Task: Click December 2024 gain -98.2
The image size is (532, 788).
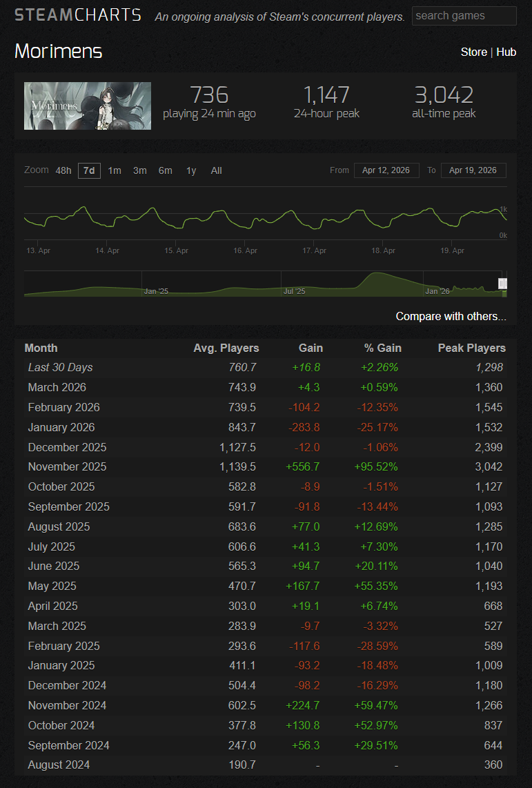Action: pos(307,685)
